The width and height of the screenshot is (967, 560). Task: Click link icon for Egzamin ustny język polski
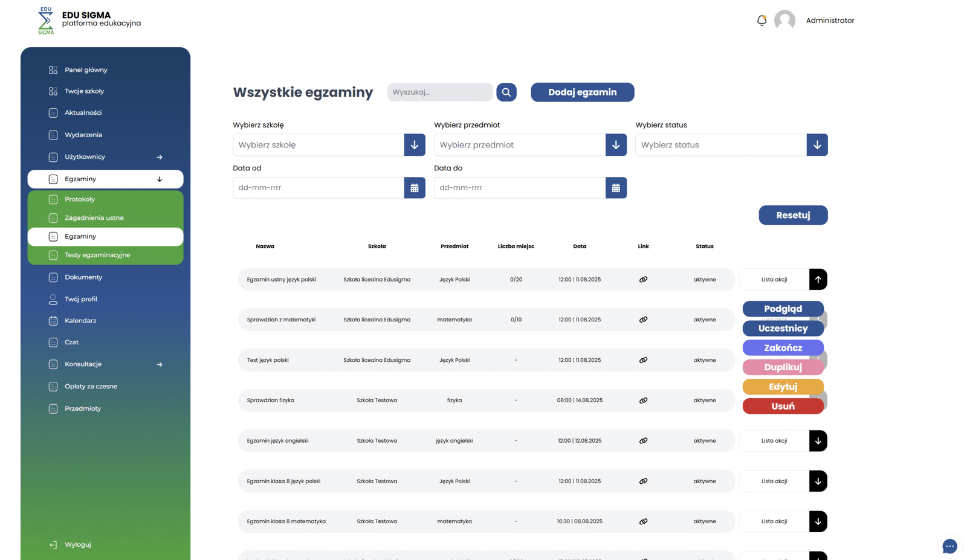643,280
